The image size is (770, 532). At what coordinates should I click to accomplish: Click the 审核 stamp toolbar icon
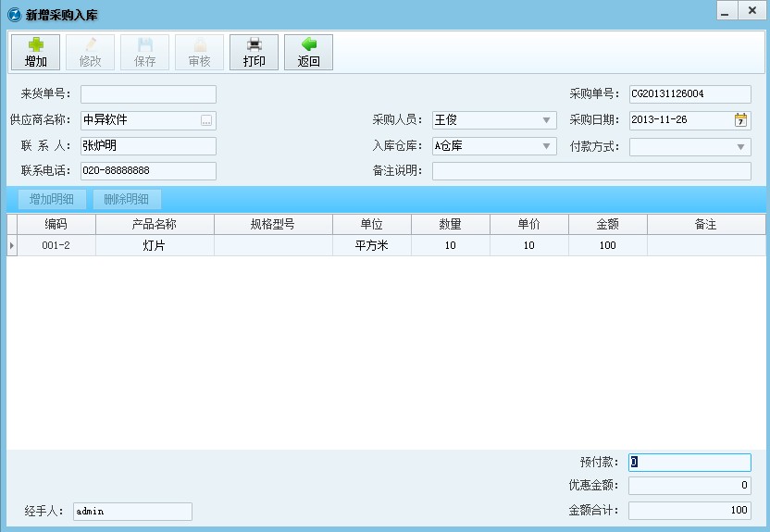click(200, 52)
